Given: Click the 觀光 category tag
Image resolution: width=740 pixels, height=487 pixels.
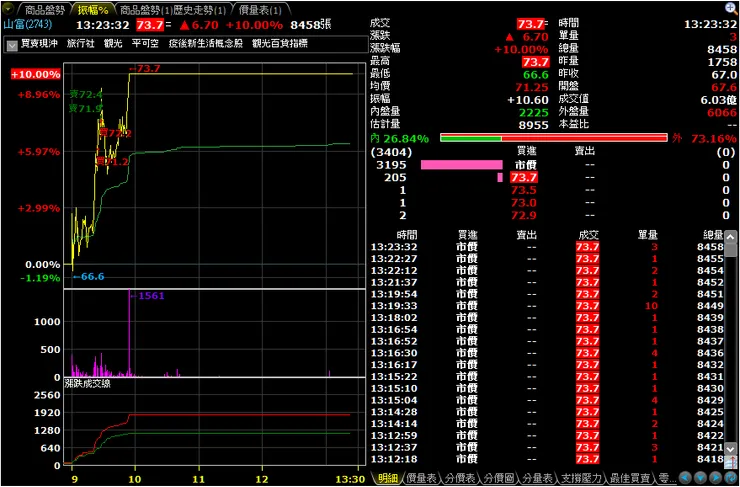Looking at the screenshot, I should (x=113, y=44).
